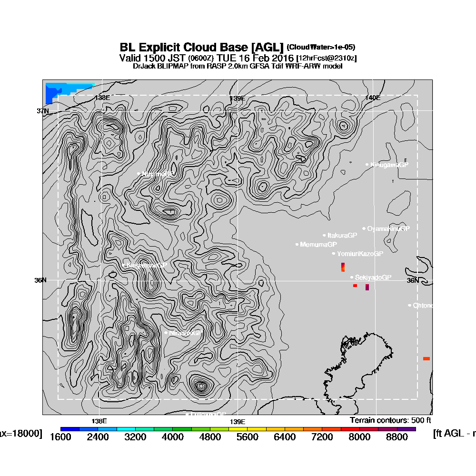Click the KirigamineGP site marker dot
Image resolution: width=476 pixels, height=476 pixels.
tap(124, 265)
